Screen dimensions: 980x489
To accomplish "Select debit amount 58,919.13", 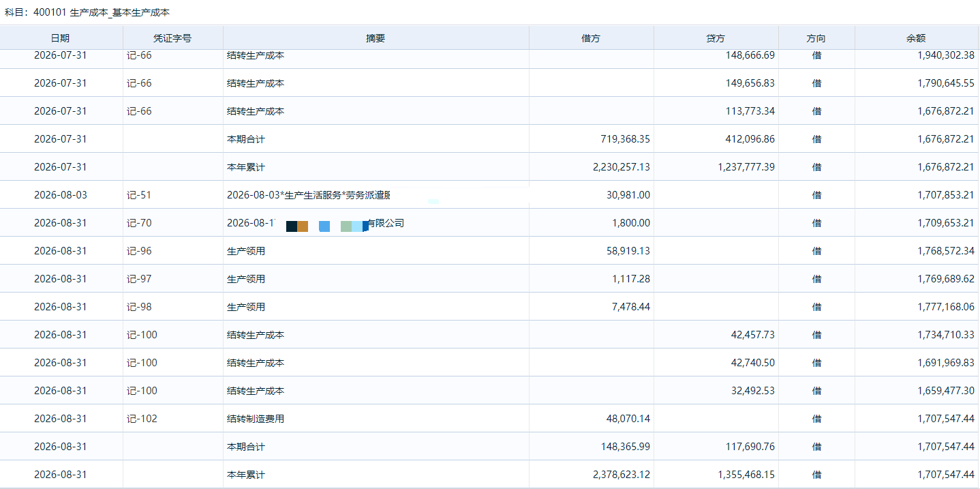I will (x=628, y=251).
